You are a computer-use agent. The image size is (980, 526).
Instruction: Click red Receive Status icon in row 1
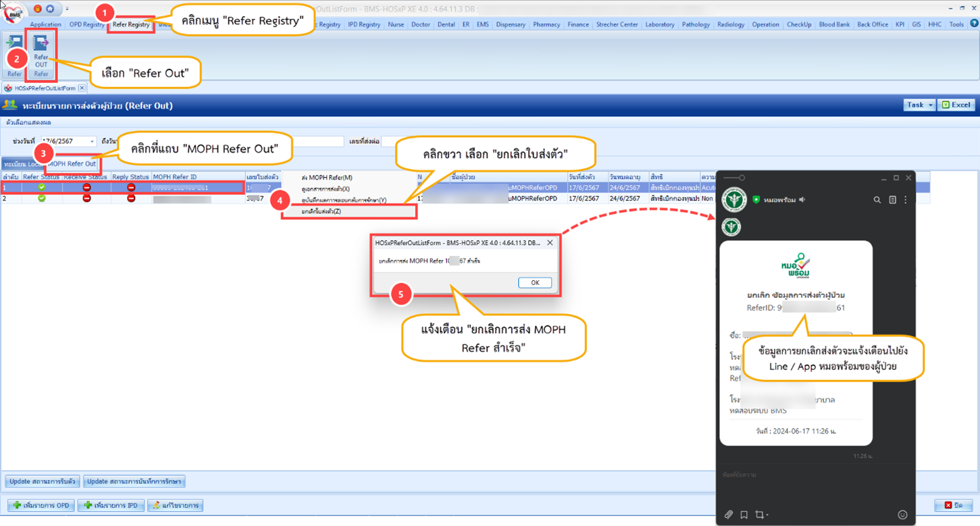click(x=86, y=188)
